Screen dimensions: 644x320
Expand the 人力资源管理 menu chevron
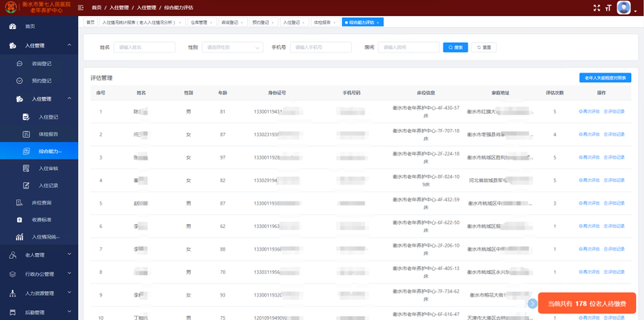pyautogui.click(x=69, y=293)
